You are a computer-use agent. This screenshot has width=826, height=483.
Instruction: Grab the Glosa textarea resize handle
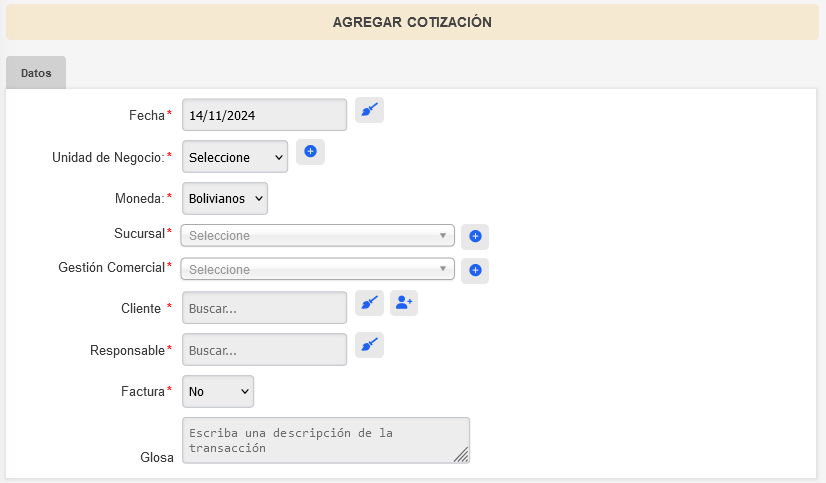click(x=462, y=456)
